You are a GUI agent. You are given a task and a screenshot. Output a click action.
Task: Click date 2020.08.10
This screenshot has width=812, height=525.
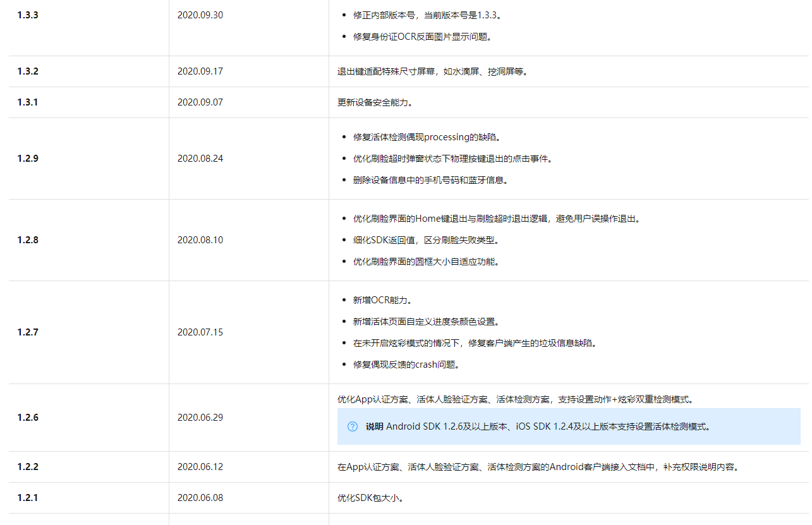(x=200, y=240)
